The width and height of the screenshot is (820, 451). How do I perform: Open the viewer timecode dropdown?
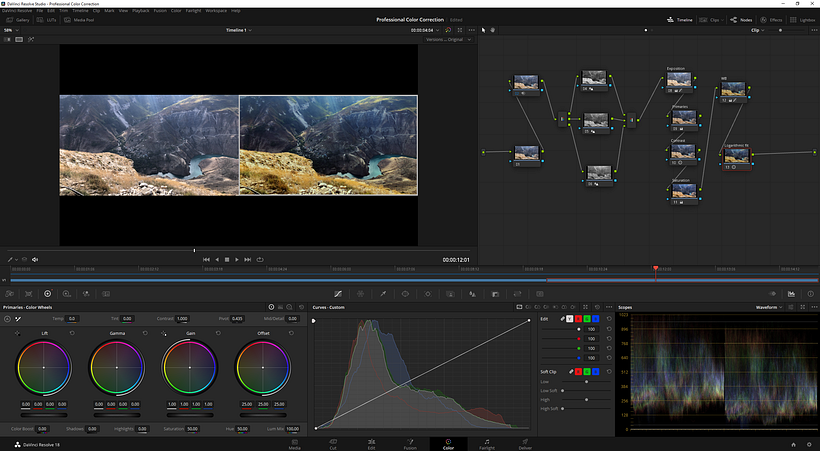pos(425,30)
